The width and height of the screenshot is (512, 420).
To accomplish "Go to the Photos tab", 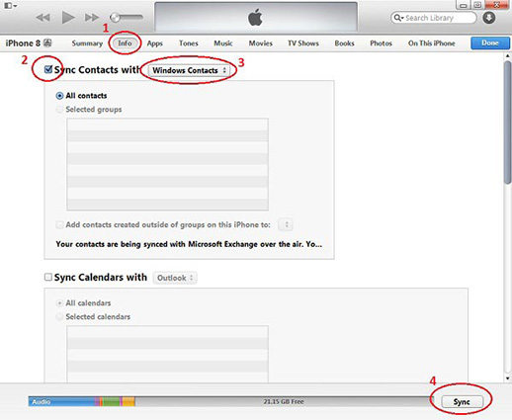I will pos(381,43).
